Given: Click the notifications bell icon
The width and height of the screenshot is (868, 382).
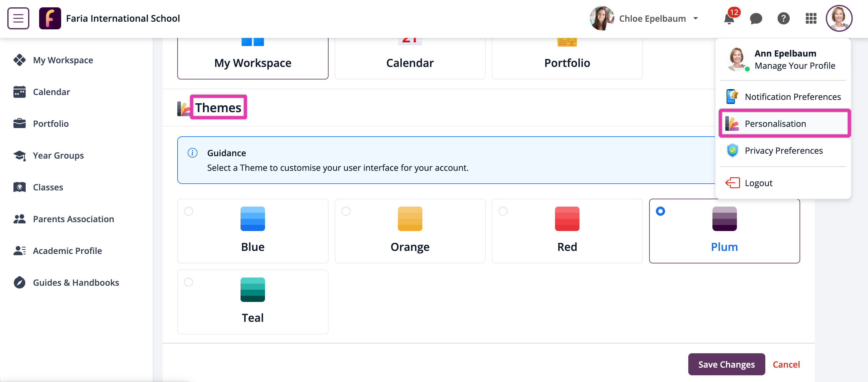Looking at the screenshot, I should (729, 19).
